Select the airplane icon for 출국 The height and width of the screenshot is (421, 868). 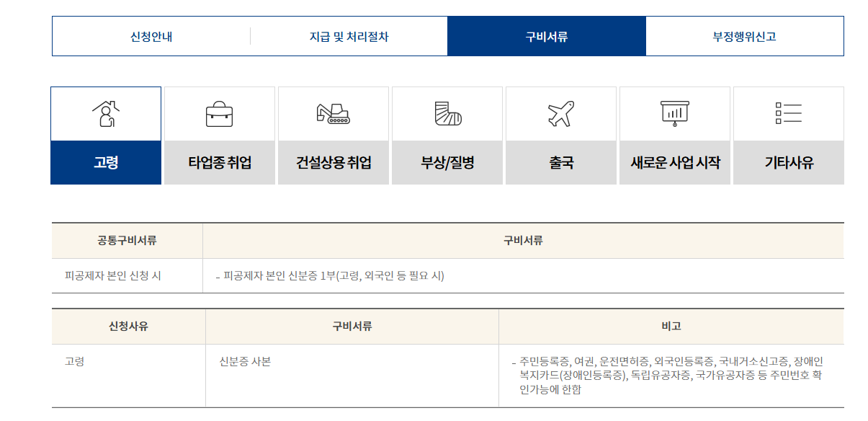point(560,113)
